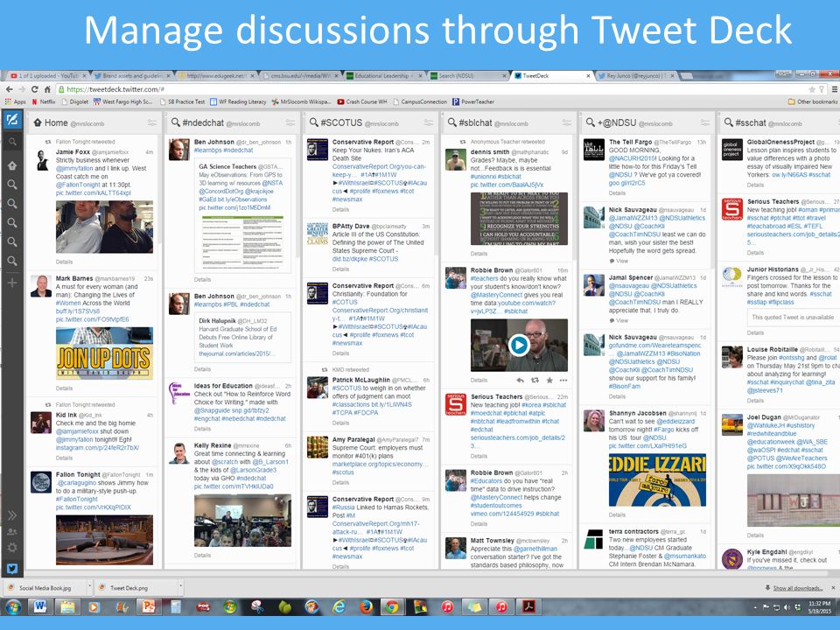The height and width of the screenshot is (630, 840).
Task: Open Microsoft Word from taskbar
Action: [40, 607]
